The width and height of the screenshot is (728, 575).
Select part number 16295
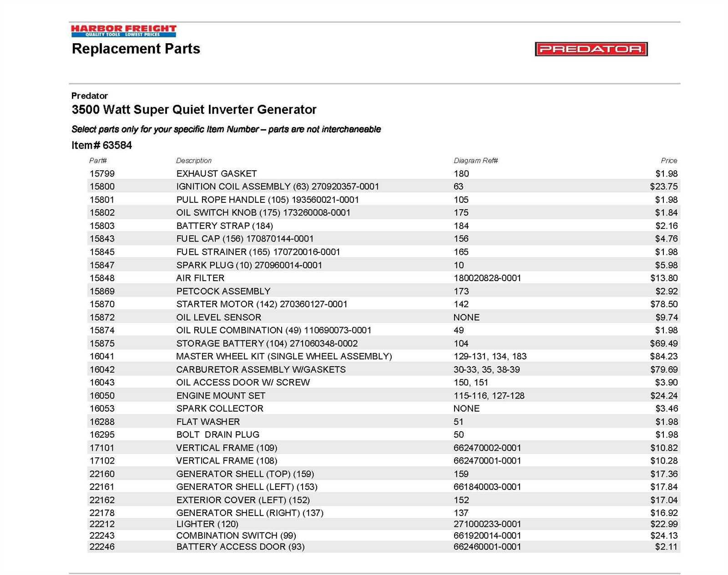tap(102, 435)
